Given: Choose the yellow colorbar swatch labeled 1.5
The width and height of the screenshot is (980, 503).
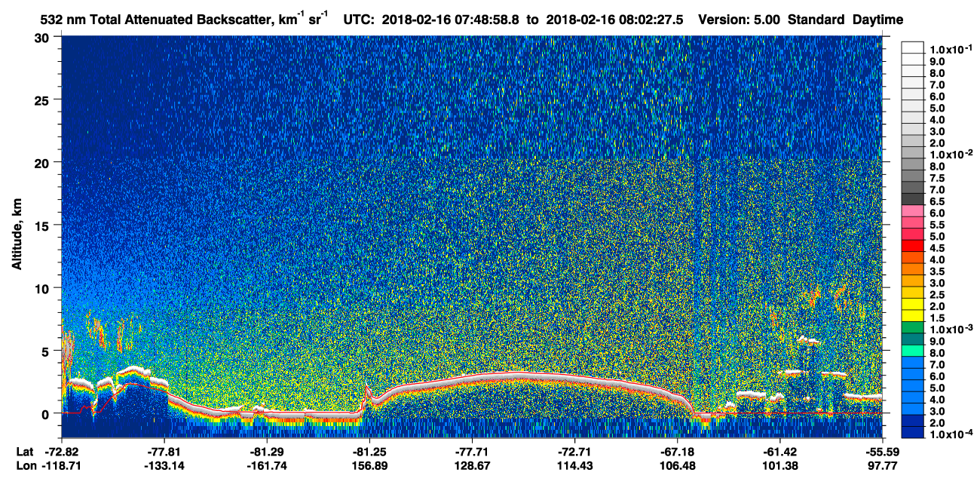Looking at the screenshot, I should point(912,317).
